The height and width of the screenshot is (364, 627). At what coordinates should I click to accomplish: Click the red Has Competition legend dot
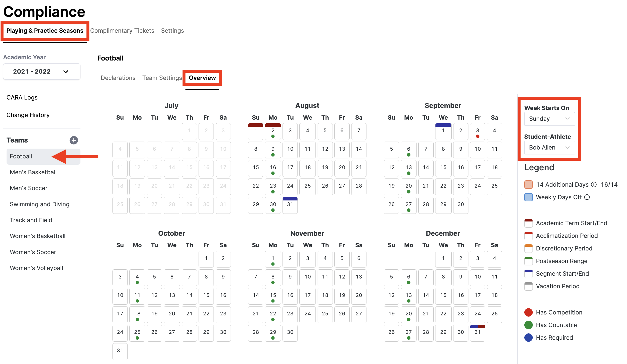coord(528,312)
